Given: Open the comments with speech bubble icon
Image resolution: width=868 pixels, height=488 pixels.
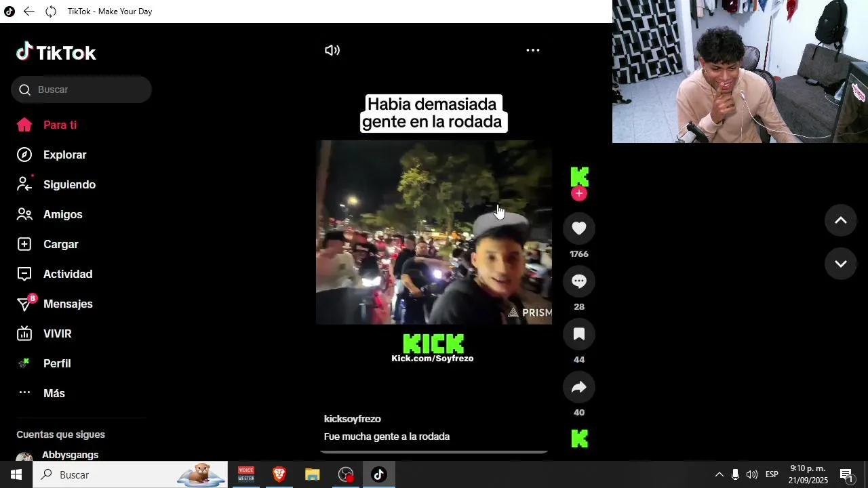Looking at the screenshot, I should tap(579, 281).
